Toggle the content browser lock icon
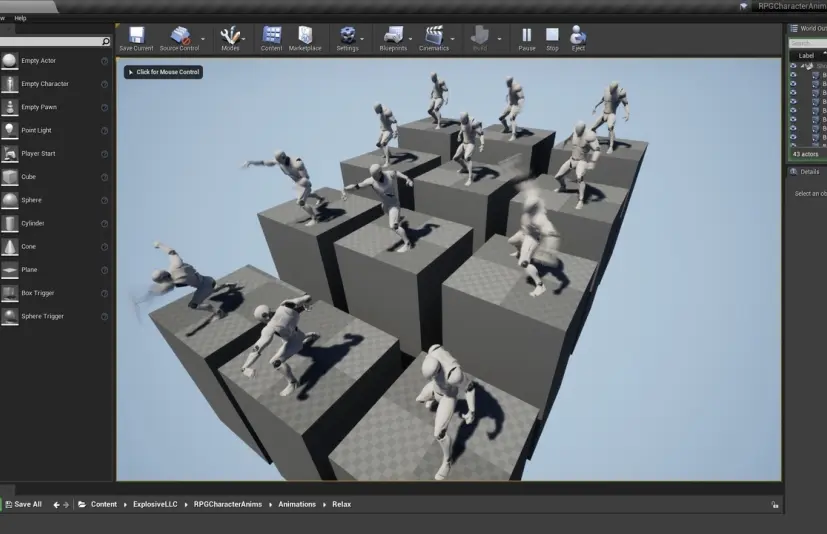 pos(774,505)
